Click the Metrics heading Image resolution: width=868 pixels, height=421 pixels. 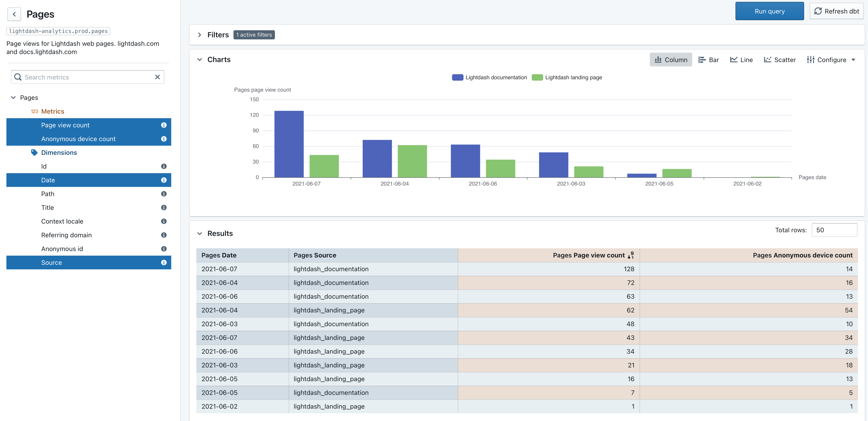click(53, 111)
